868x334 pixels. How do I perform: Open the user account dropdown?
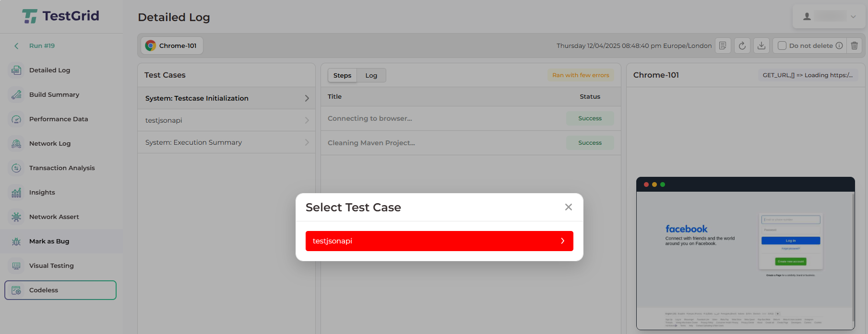830,16
